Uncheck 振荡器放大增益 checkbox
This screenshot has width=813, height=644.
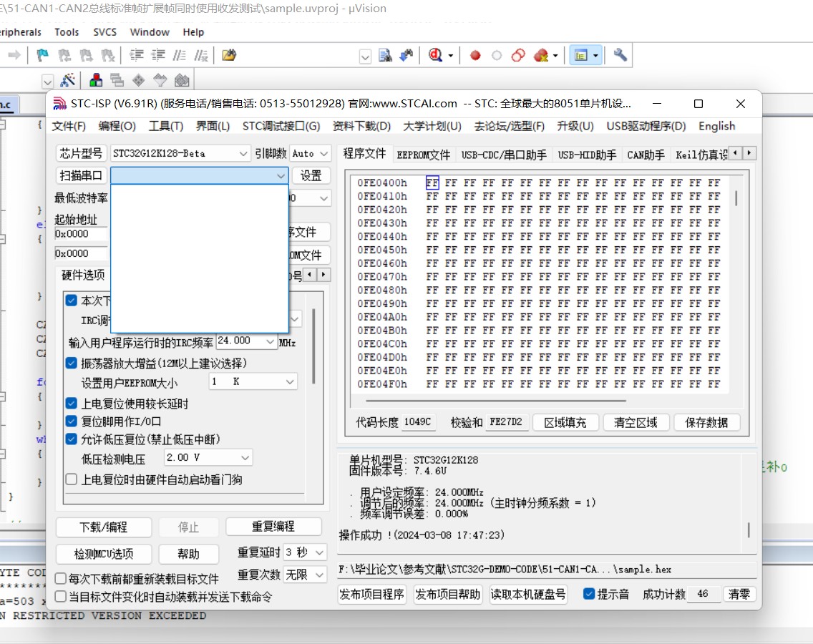click(x=72, y=363)
